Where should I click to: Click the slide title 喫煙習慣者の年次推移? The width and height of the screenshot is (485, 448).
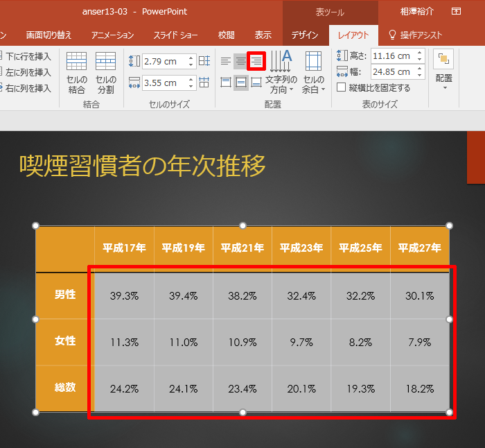pyautogui.click(x=143, y=166)
